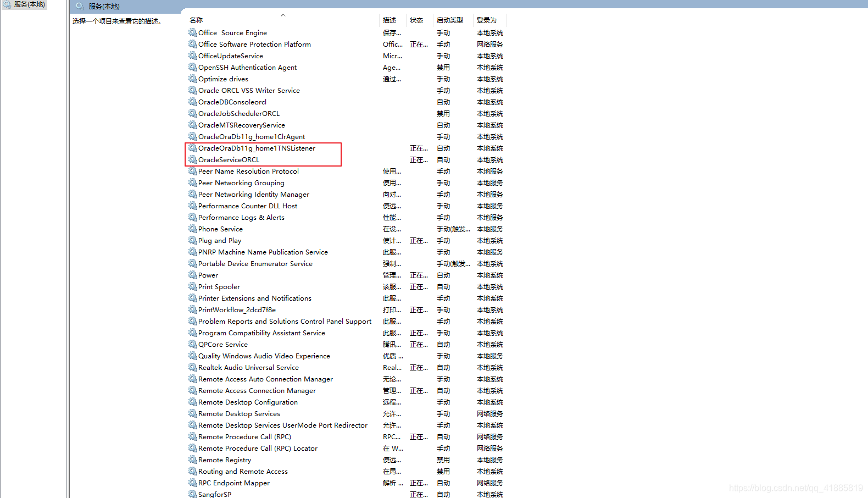Select Program Compatibility Assistant Service
This screenshot has height=498, width=868.
(346, 333)
